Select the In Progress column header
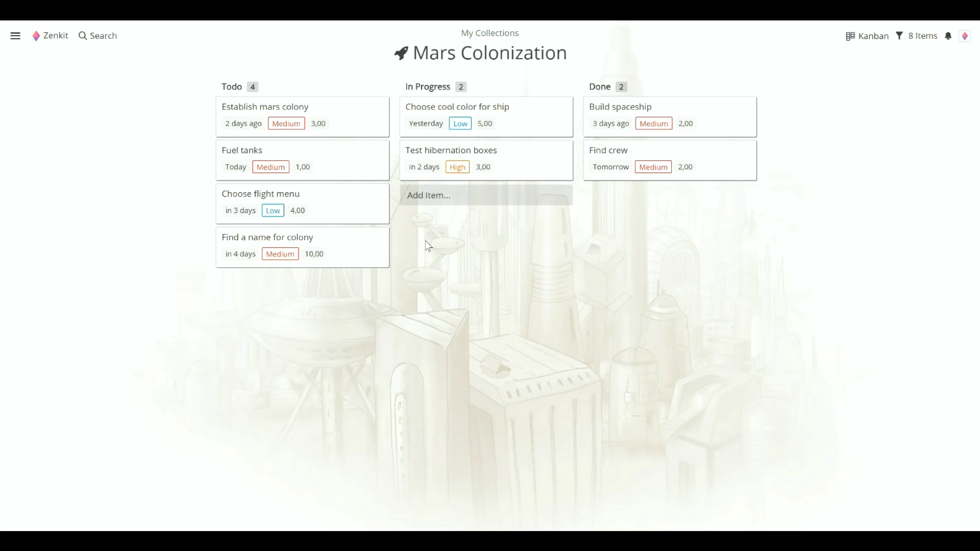Viewport: 980px width, 551px height. (427, 87)
